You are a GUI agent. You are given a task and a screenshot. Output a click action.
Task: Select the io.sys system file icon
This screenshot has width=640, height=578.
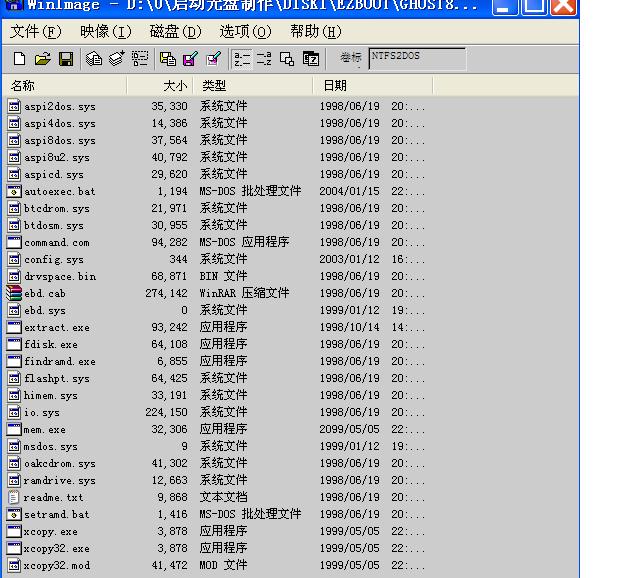(14, 412)
